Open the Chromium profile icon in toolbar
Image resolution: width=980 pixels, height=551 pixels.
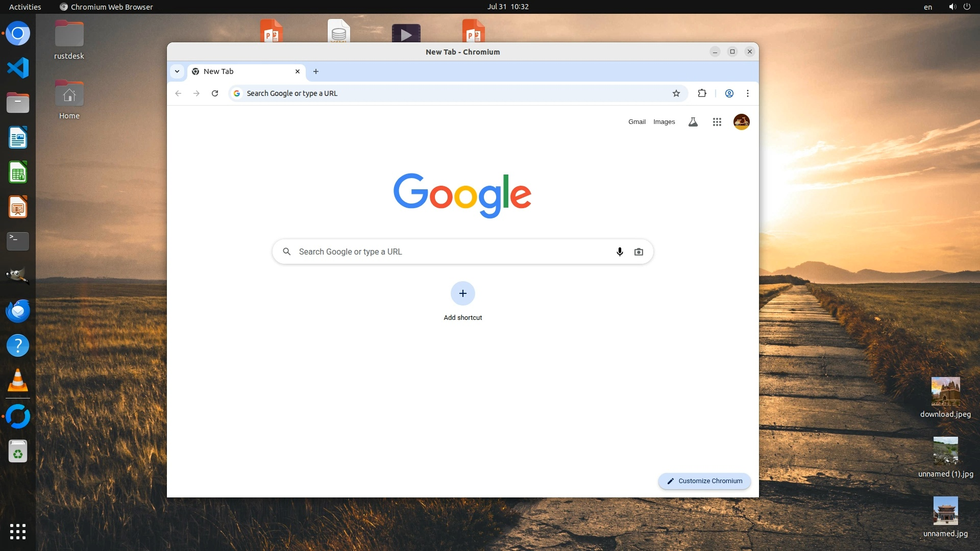point(729,93)
